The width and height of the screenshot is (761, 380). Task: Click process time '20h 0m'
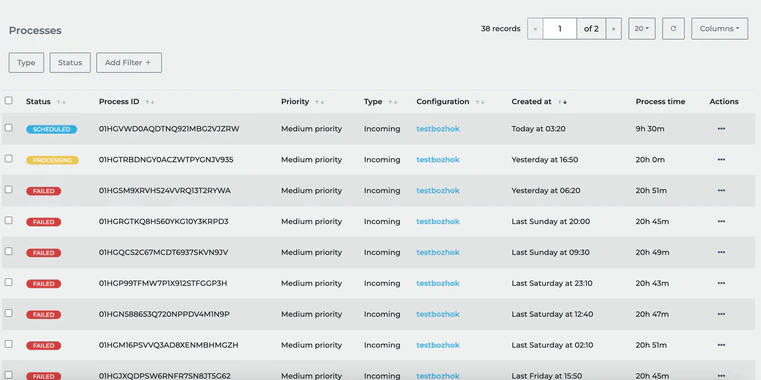point(650,160)
